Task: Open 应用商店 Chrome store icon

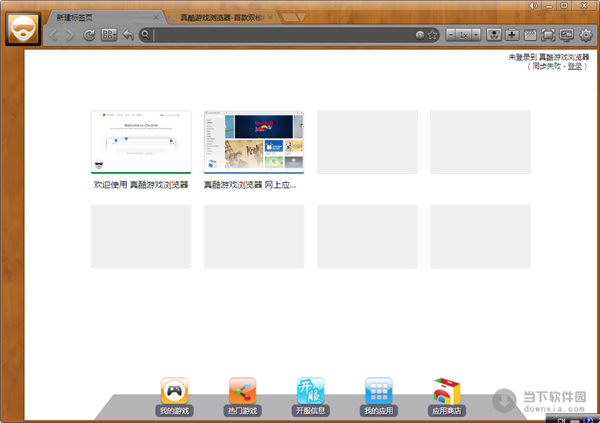Action: pyautogui.click(x=447, y=391)
